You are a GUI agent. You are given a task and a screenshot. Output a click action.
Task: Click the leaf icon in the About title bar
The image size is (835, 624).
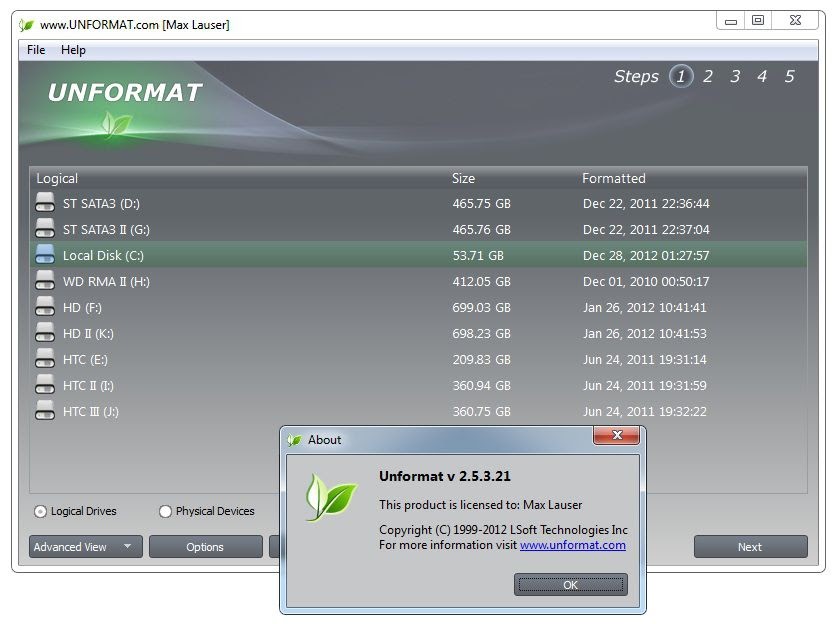tap(294, 440)
